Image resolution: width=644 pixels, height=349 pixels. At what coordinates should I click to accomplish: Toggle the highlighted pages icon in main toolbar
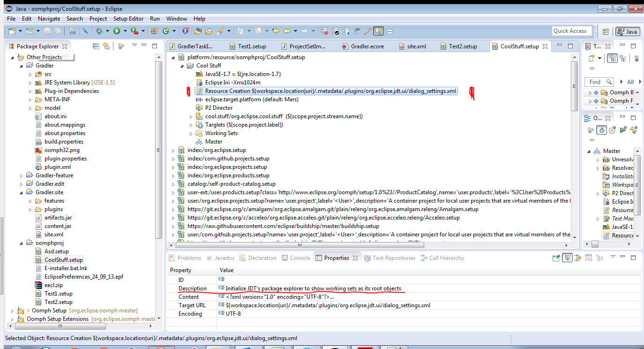pyautogui.click(x=379, y=31)
